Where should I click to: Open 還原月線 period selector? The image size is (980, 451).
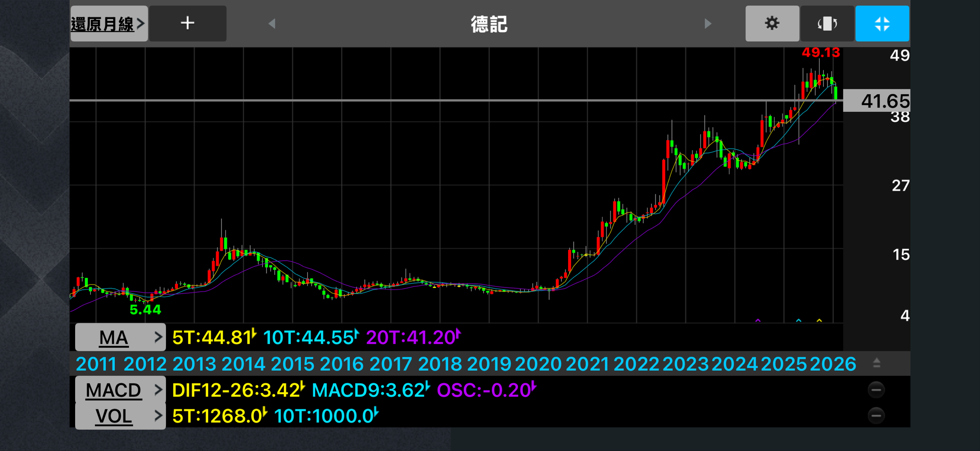point(108,24)
